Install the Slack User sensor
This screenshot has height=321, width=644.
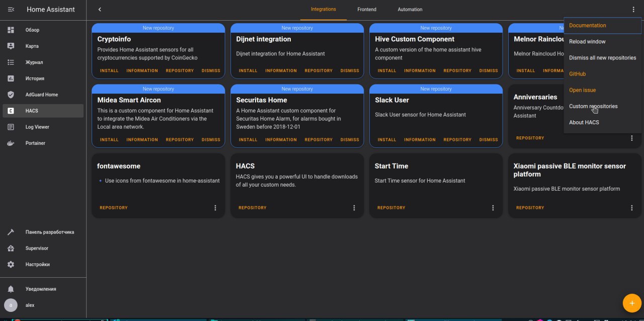(387, 140)
